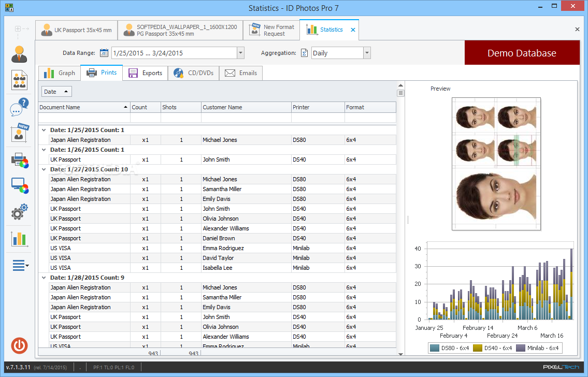Click the version v.7.1.3.11 status text
This screenshot has width=588, height=377.
tap(18, 367)
